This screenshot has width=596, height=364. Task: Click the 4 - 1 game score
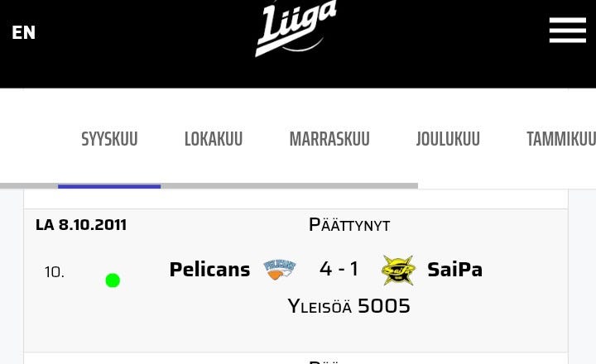click(x=339, y=269)
